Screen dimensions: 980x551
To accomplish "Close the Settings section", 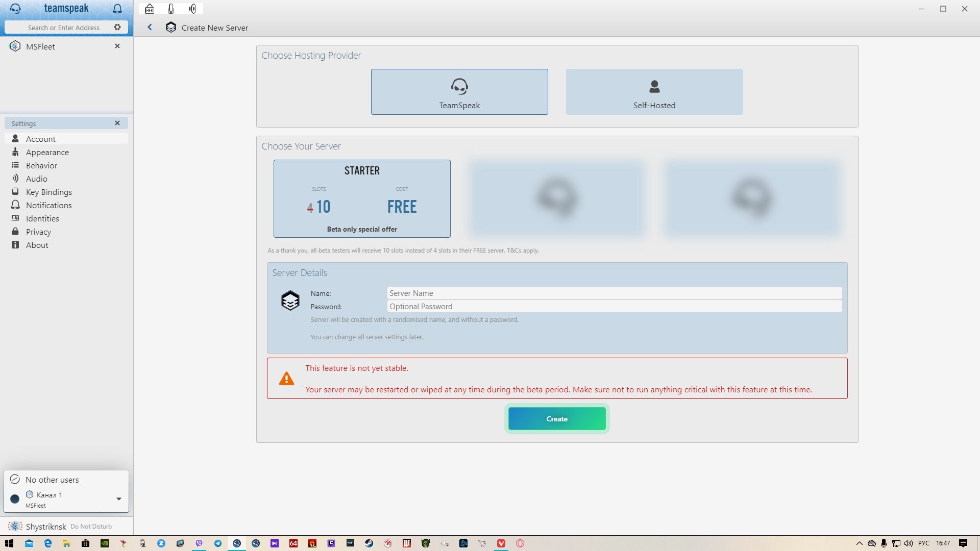I will [117, 123].
